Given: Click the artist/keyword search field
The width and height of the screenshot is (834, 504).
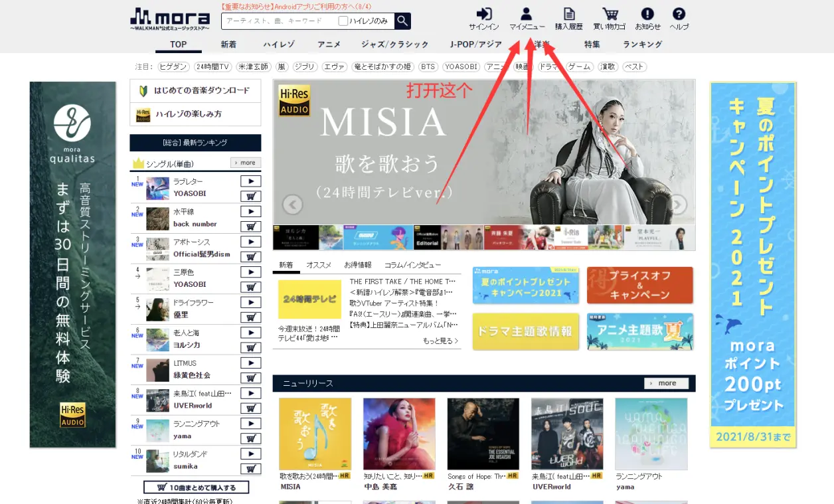Looking at the screenshot, I should tap(280, 21).
